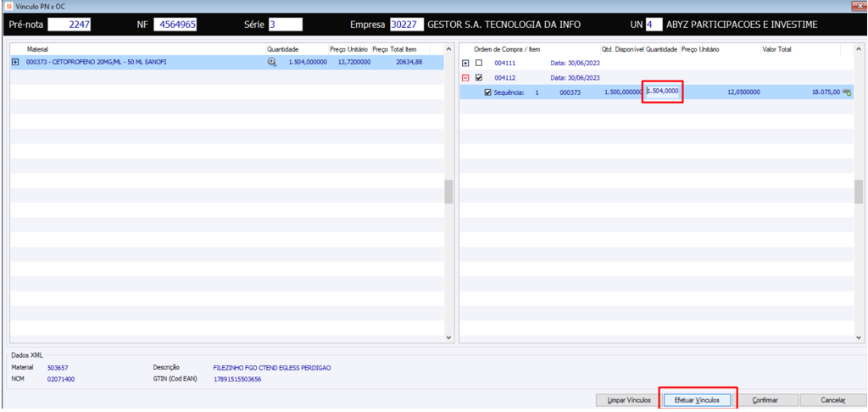868x412 pixels.
Task: Click the Efetuar Vínculos button
Action: (x=698, y=400)
